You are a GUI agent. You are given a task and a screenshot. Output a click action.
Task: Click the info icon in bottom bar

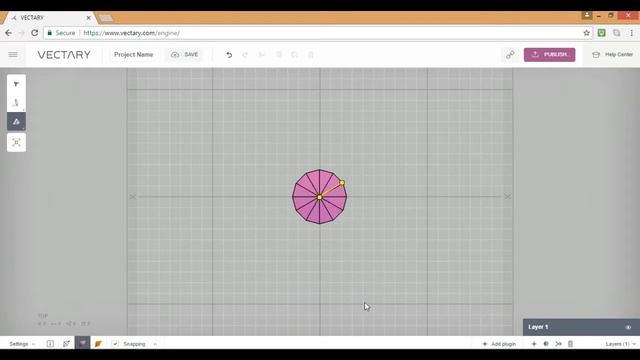50,344
